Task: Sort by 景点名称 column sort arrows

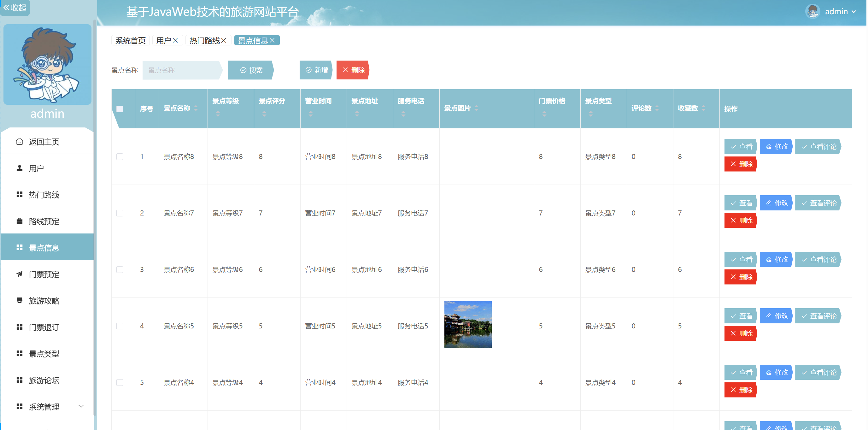Action: point(196,108)
